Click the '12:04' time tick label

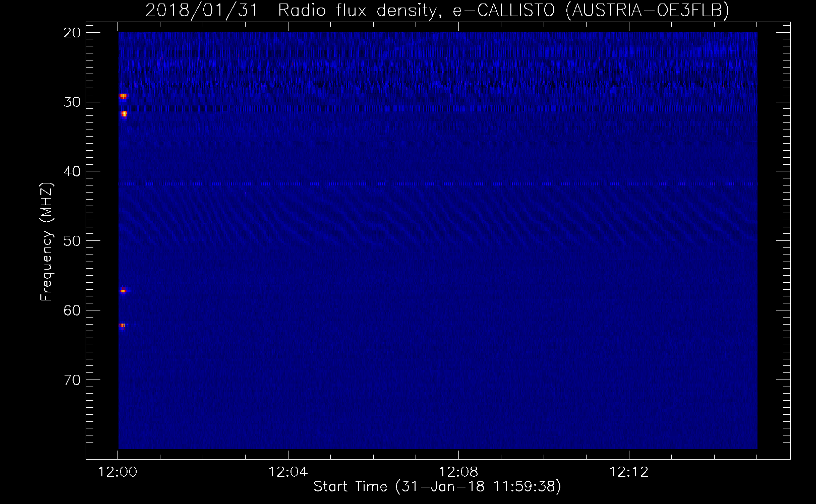[x=288, y=472]
